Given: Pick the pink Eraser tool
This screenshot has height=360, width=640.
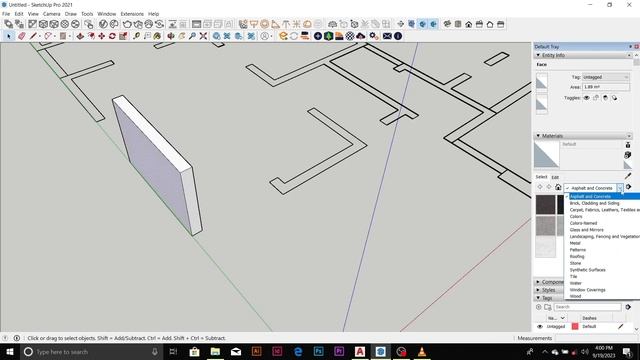Looking at the screenshot, I should pyautogui.click(x=22, y=36).
